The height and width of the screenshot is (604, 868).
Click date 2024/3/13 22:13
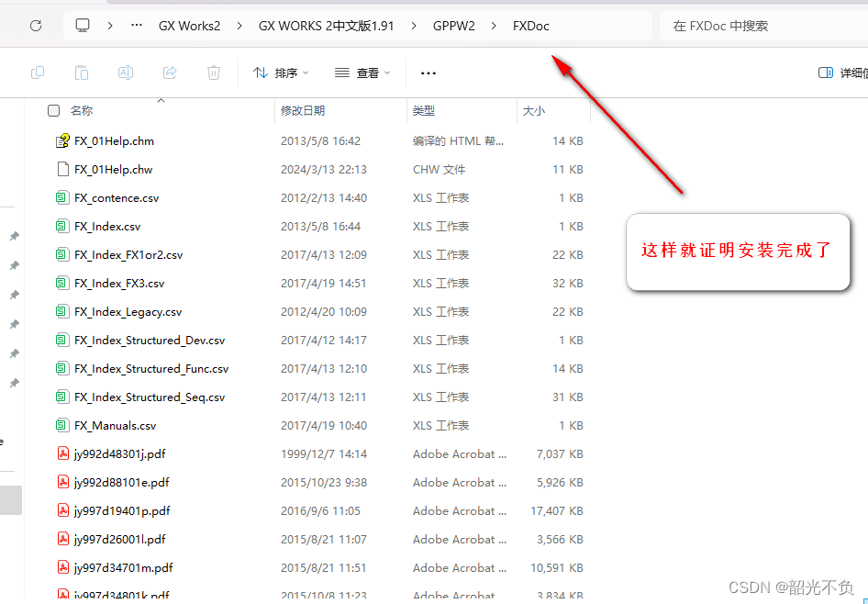coord(324,170)
